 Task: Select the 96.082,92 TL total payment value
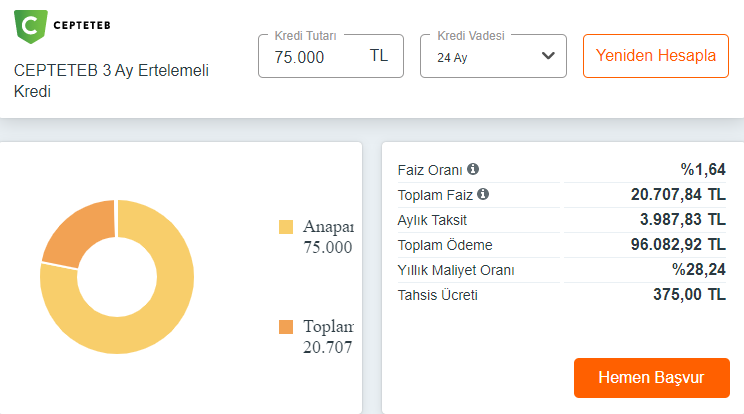point(678,245)
